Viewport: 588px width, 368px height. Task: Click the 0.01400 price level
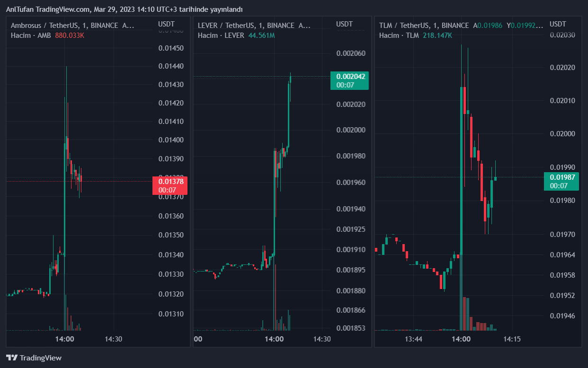coord(171,140)
